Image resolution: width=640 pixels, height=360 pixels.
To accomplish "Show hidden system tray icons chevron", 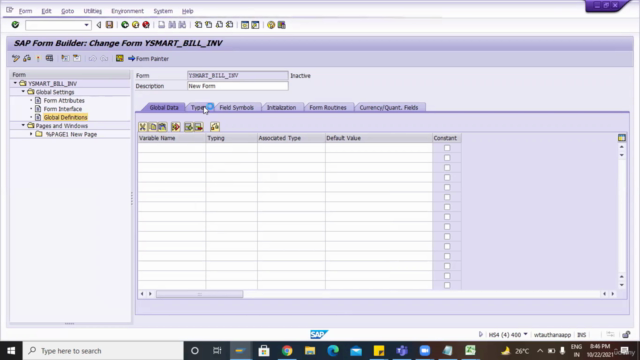I will point(540,351).
